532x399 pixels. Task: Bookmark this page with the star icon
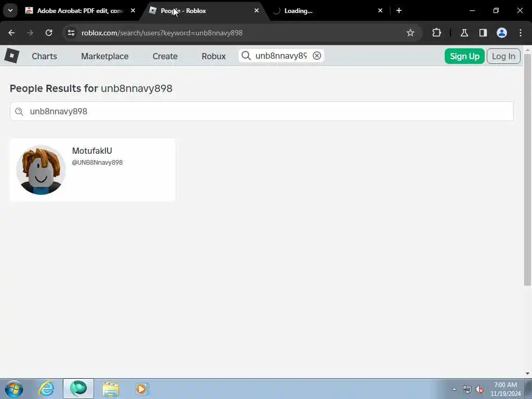click(x=410, y=33)
